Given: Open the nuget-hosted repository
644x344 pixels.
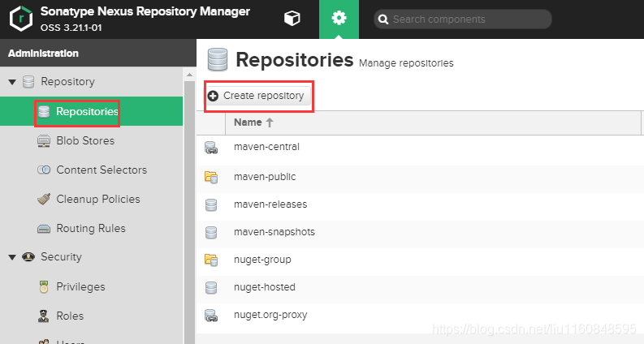Looking at the screenshot, I should click(x=265, y=287).
